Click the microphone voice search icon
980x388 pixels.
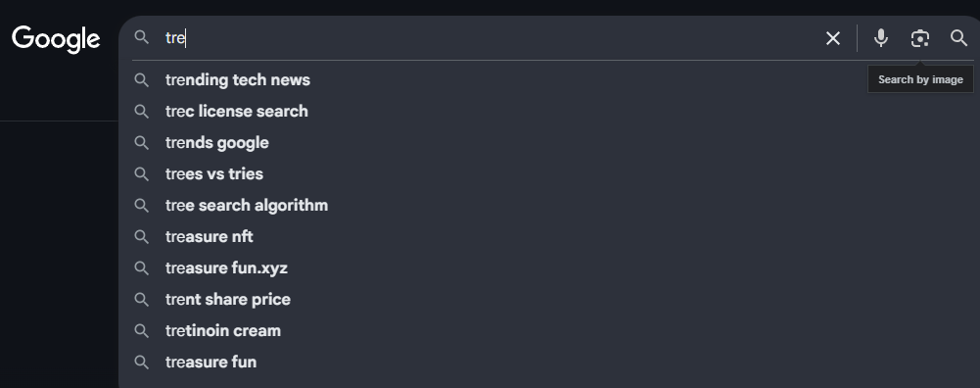(x=880, y=38)
